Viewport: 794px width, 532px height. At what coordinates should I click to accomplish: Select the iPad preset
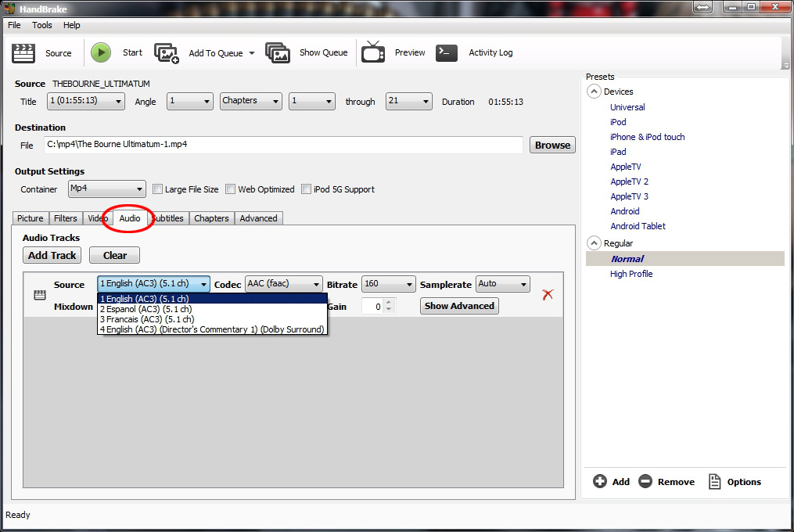(x=618, y=152)
